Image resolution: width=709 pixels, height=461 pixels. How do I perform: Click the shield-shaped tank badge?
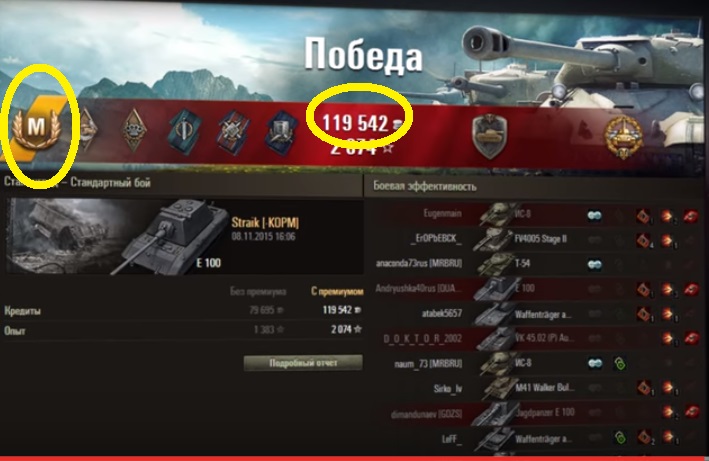point(489,136)
